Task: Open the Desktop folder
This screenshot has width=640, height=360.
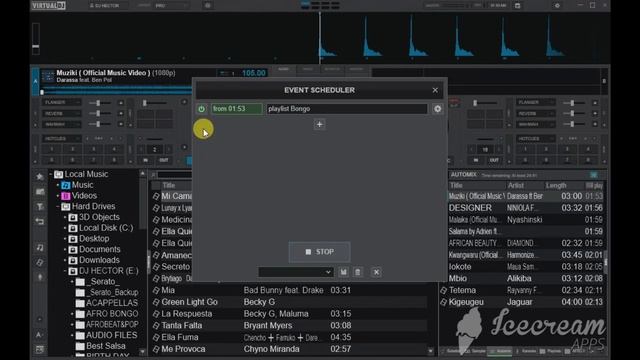Action: [93, 239]
